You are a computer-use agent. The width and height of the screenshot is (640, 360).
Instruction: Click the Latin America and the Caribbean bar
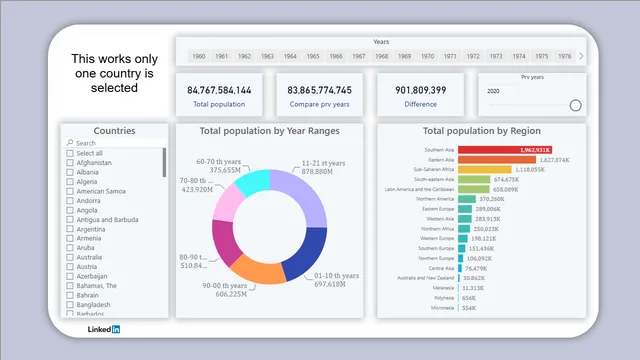[x=473, y=189]
